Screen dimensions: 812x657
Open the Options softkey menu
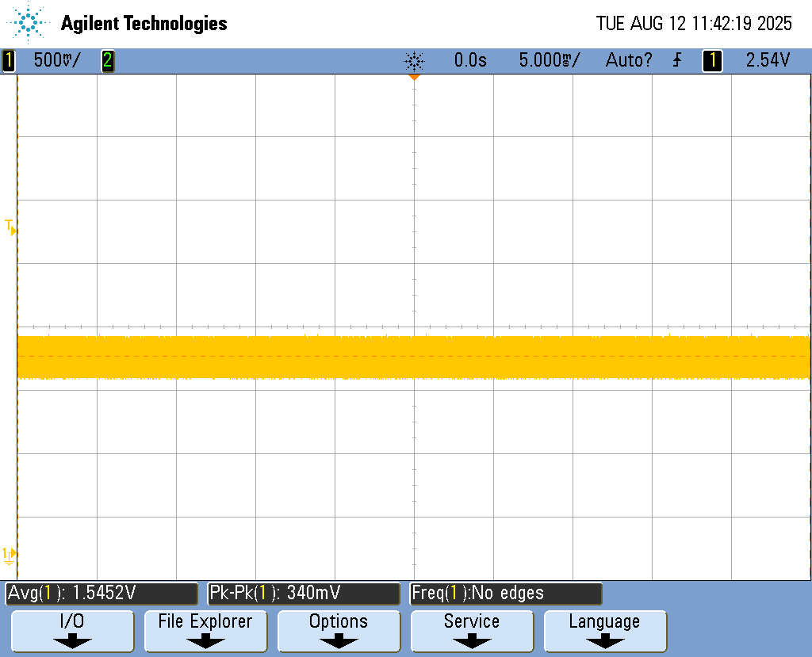pos(339,630)
